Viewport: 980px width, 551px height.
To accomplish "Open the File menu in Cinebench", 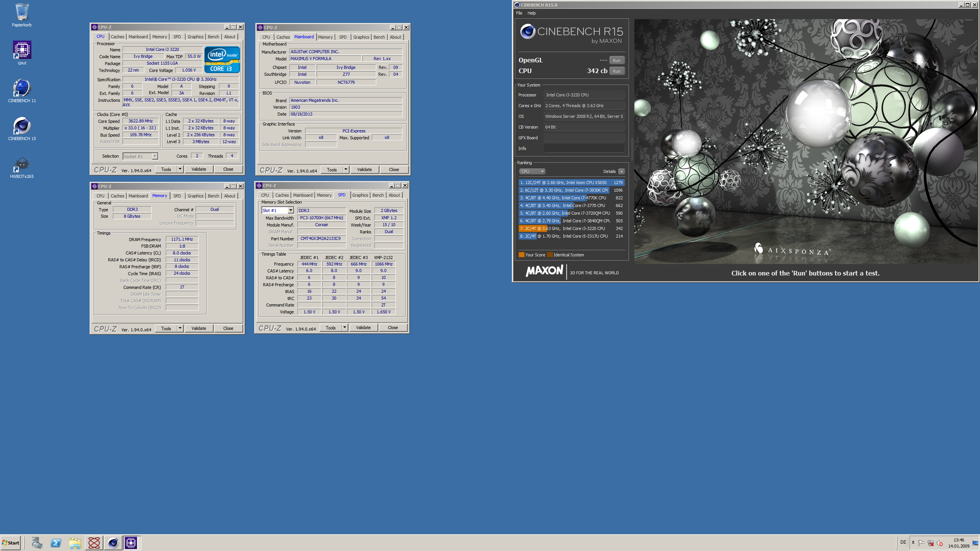I will point(519,13).
